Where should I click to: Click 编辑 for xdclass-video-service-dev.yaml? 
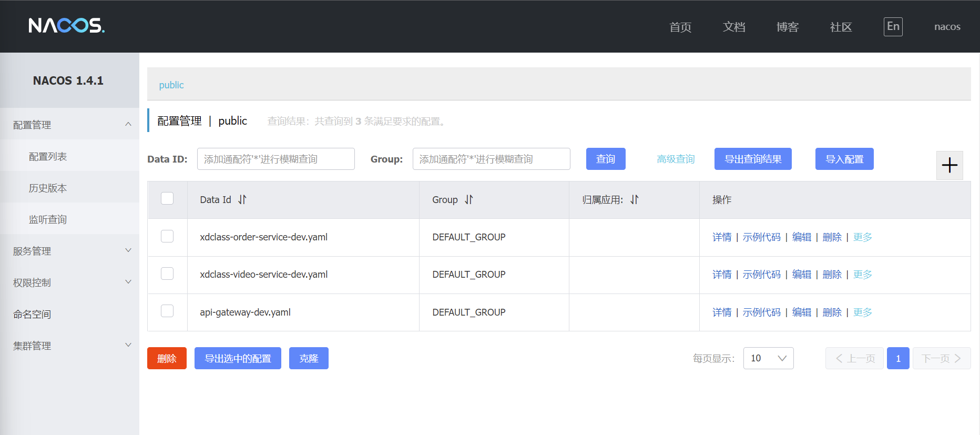click(x=802, y=275)
